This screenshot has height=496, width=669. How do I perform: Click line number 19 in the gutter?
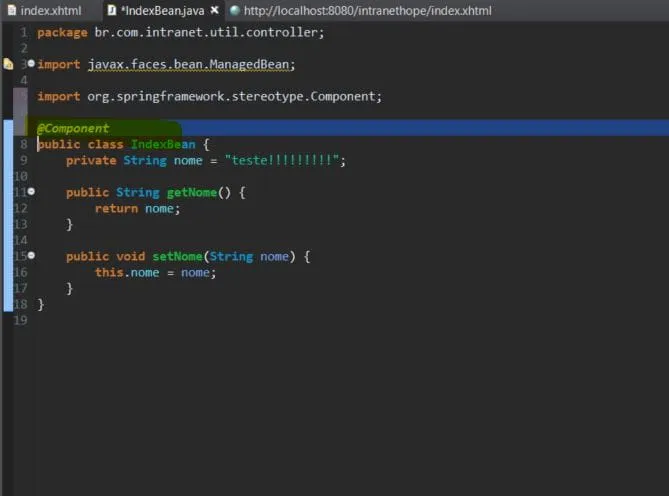(20, 320)
